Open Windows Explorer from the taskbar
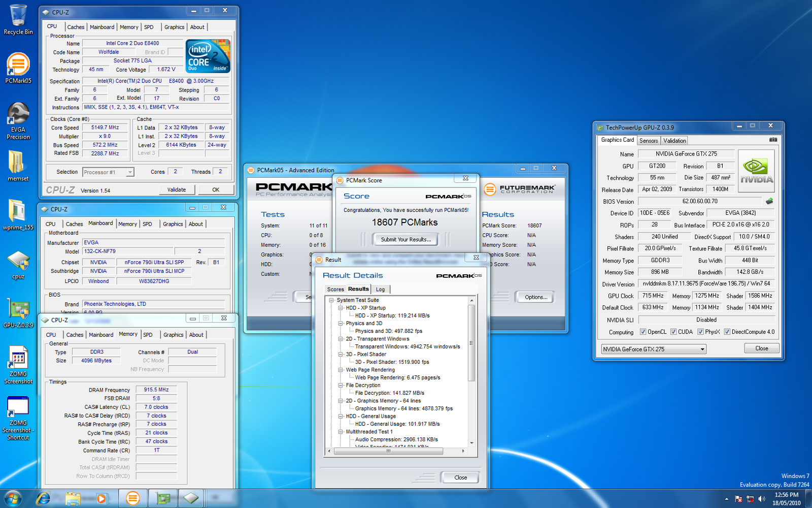This screenshot has width=812, height=508. tap(73, 498)
